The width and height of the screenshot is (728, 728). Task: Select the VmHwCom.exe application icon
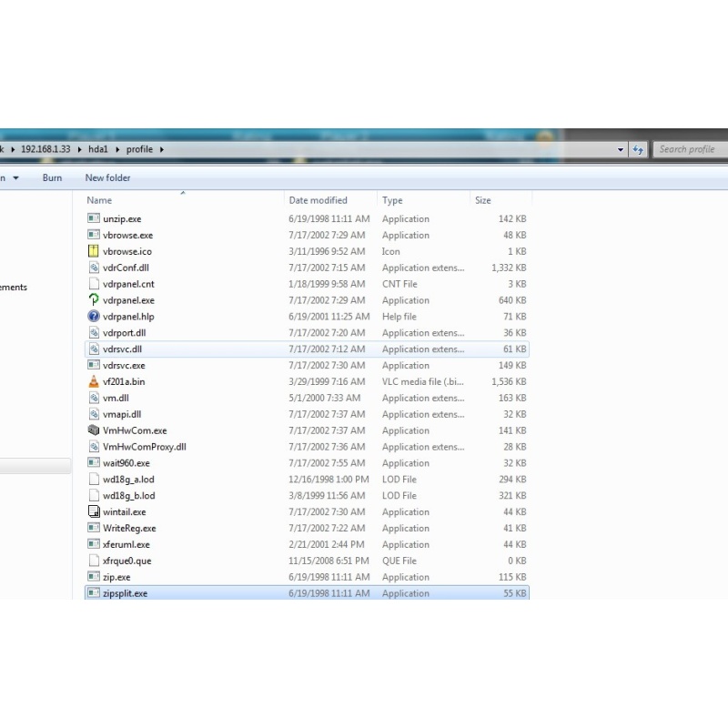tap(94, 430)
